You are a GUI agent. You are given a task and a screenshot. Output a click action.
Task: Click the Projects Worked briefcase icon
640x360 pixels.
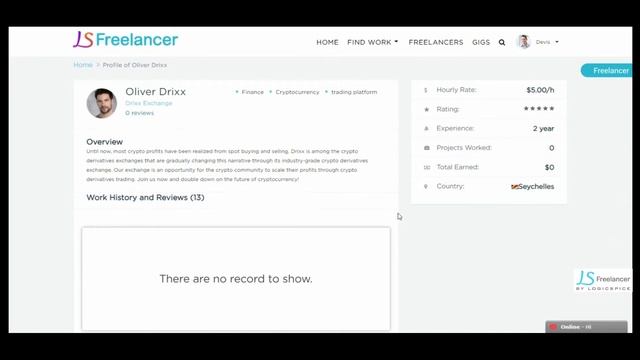click(427, 148)
